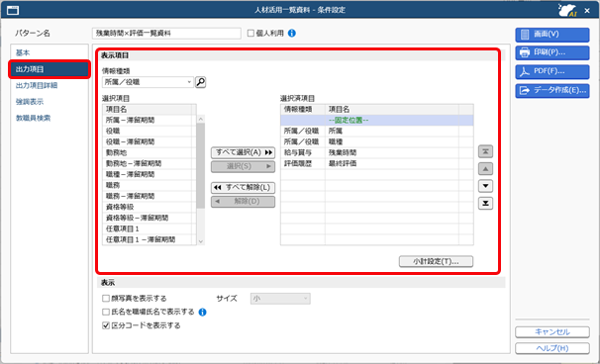
Task: Select 職務－滞留期間 in 選択項目 list
Action: click(x=150, y=196)
